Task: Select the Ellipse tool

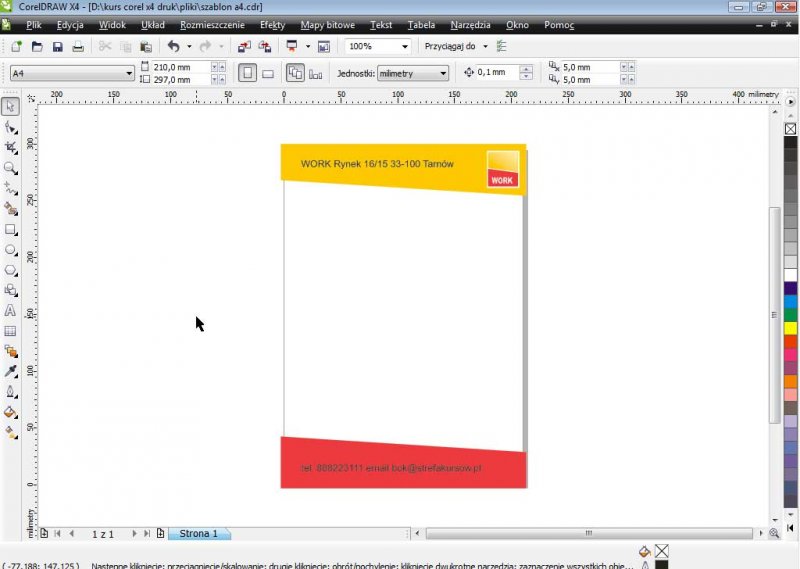Action: click(11, 250)
